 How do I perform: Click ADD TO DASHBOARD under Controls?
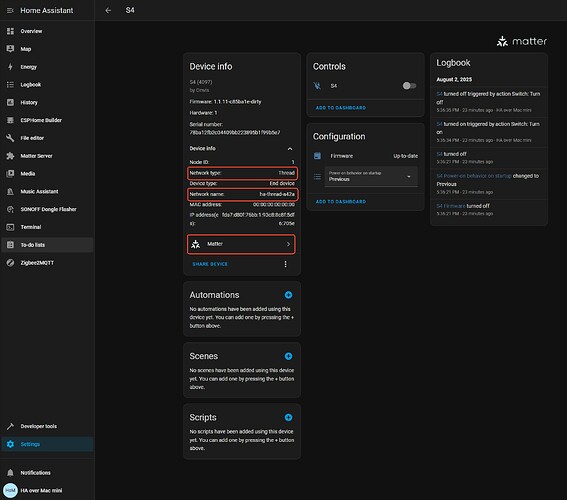click(341, 108)
